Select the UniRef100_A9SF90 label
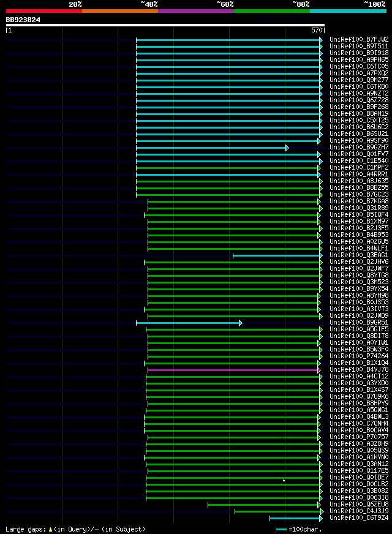 (x=359, y=141)
